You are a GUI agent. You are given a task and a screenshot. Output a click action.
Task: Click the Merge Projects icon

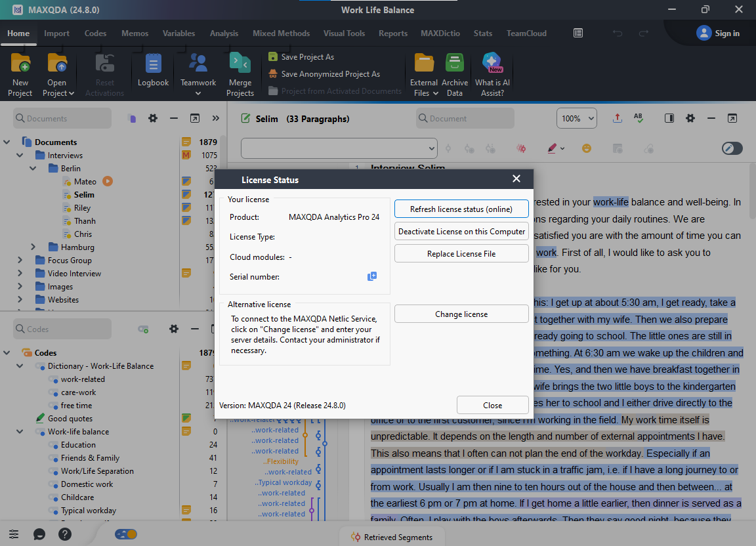coord(240,64)
